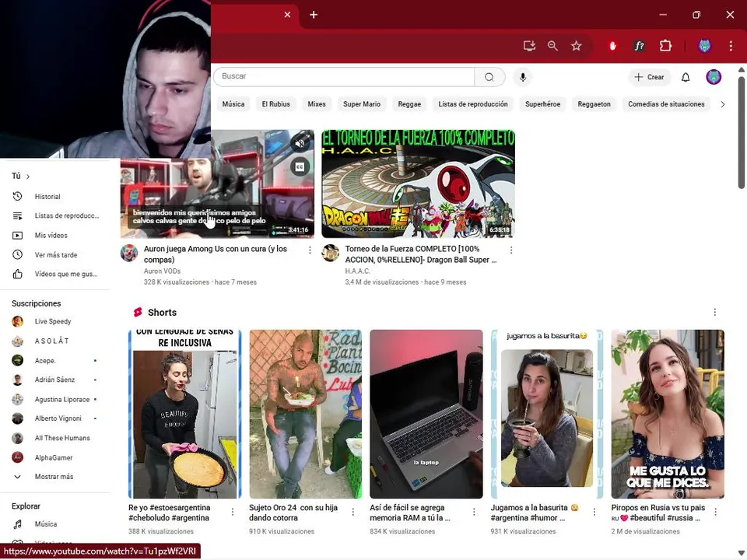Open Live Speedy subscription channel
The width and height of the screenshot is (747, 560).
(54, 321)
